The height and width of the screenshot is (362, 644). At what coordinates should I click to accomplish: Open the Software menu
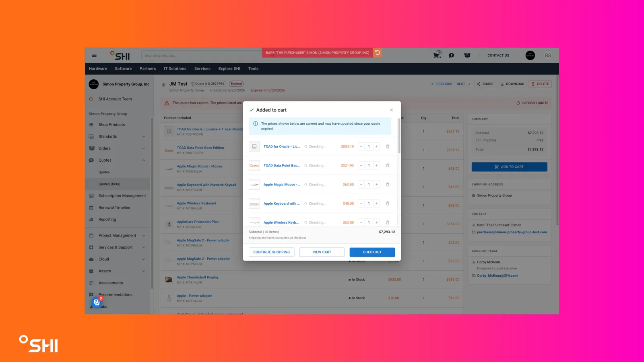point(123,69)
